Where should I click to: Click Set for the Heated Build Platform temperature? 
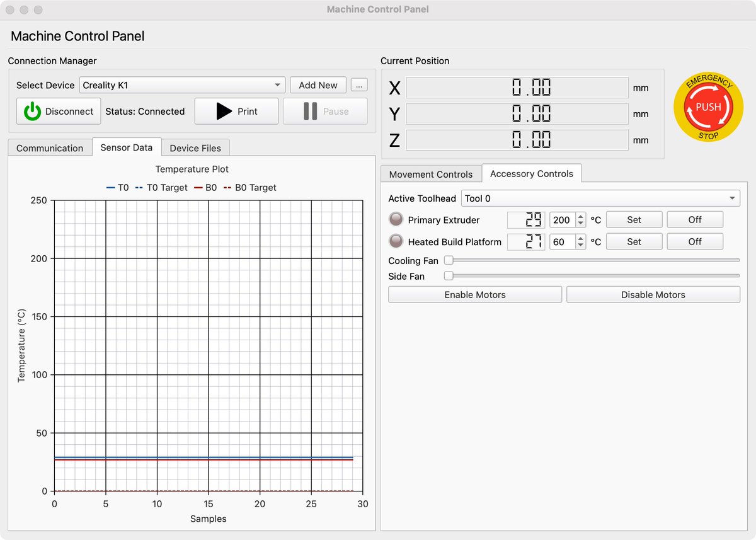634,241
